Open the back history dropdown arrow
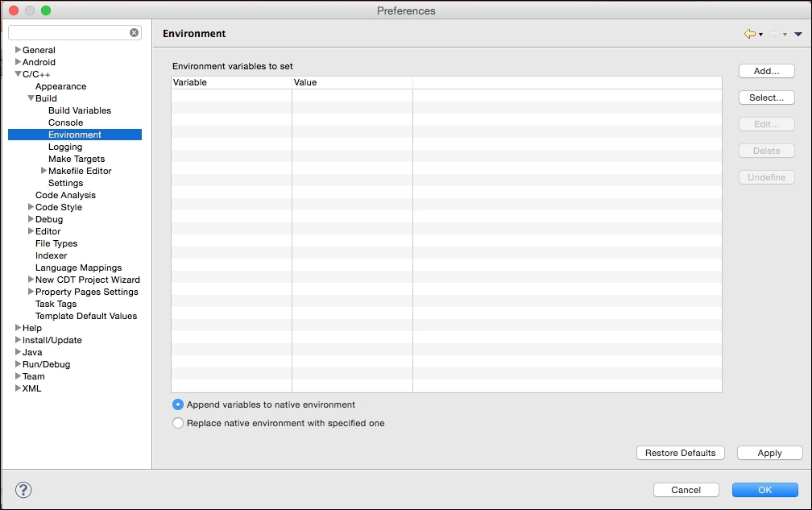This screenshot has width=812, height=510. (760, 35)
